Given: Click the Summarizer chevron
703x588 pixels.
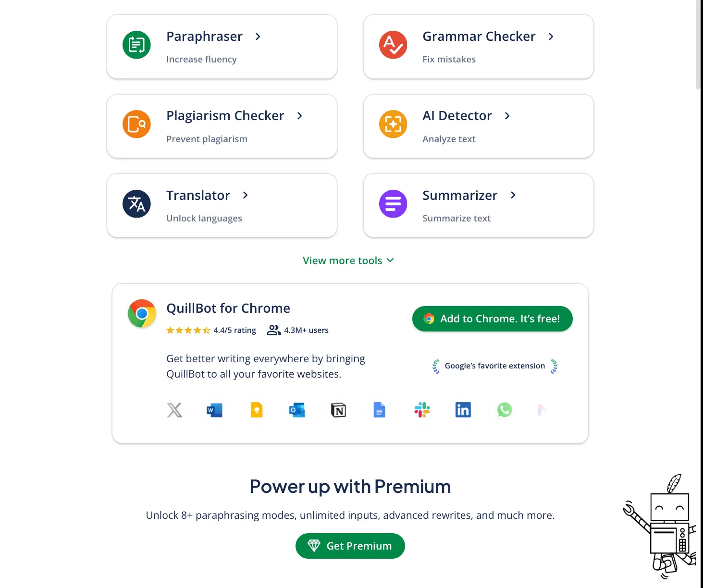Looking at the screenshot, I should 512,196.
